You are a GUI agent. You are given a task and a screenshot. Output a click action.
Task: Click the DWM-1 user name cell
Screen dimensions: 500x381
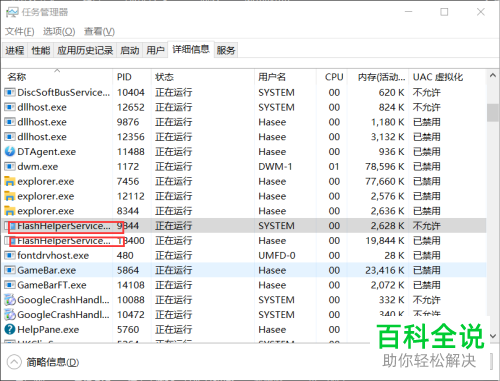[x=275, y=166]
